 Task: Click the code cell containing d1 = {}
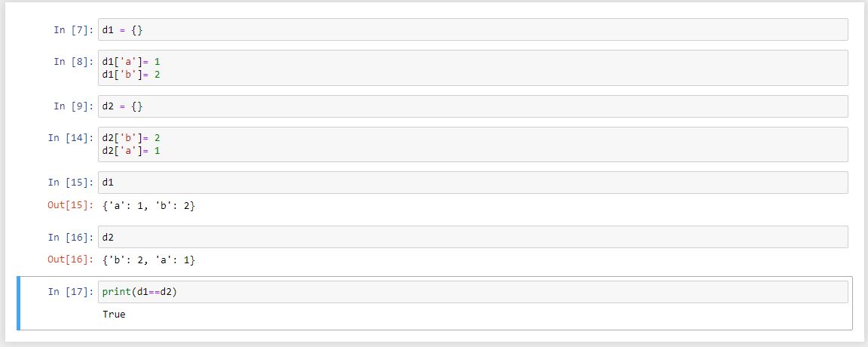coord(471,29)
